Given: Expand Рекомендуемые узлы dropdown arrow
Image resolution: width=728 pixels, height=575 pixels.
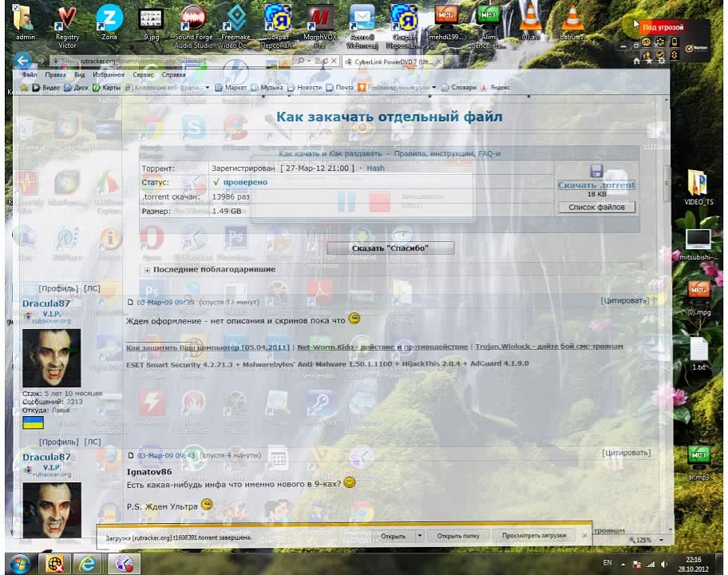Looking at the screenshot, I should click(x=433, y=87).
